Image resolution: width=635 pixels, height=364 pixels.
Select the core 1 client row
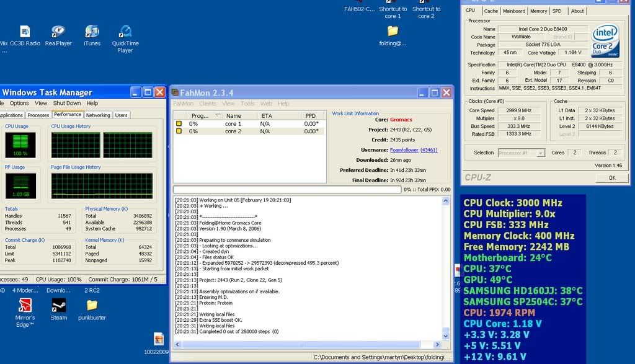[249, 123]
